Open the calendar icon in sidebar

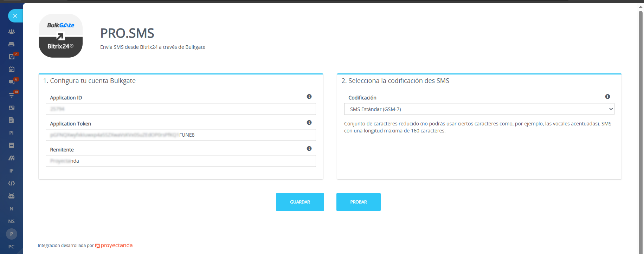pos(12,70)
